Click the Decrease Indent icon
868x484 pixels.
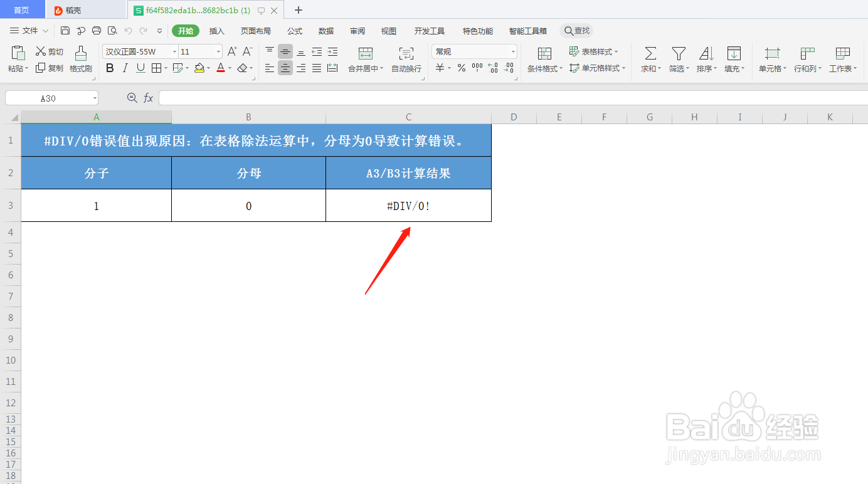tap(317, 51)
